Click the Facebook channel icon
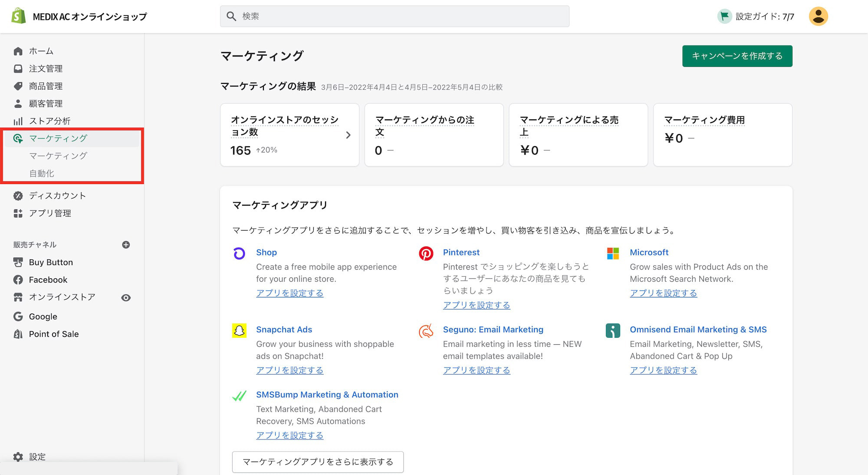 [18, 280]
